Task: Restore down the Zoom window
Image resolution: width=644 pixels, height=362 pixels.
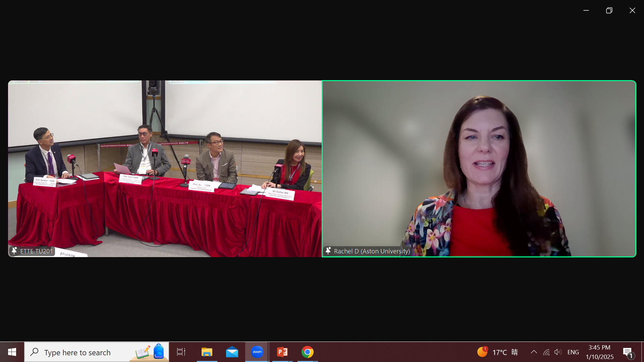Action: 609,10
